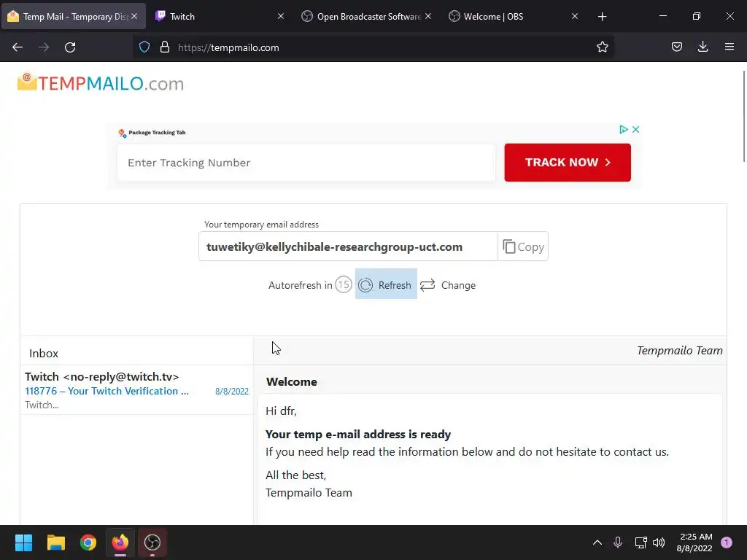Screen dimensions: 747x560
Task: Open the Twitch no-reply email in inbox
Action: click(x=136, y=390)
